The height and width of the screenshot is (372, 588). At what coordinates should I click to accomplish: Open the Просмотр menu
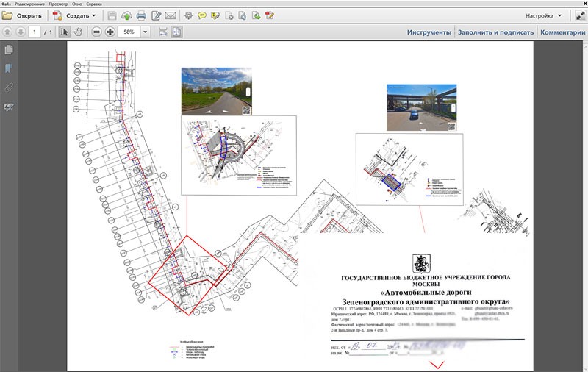58,4
